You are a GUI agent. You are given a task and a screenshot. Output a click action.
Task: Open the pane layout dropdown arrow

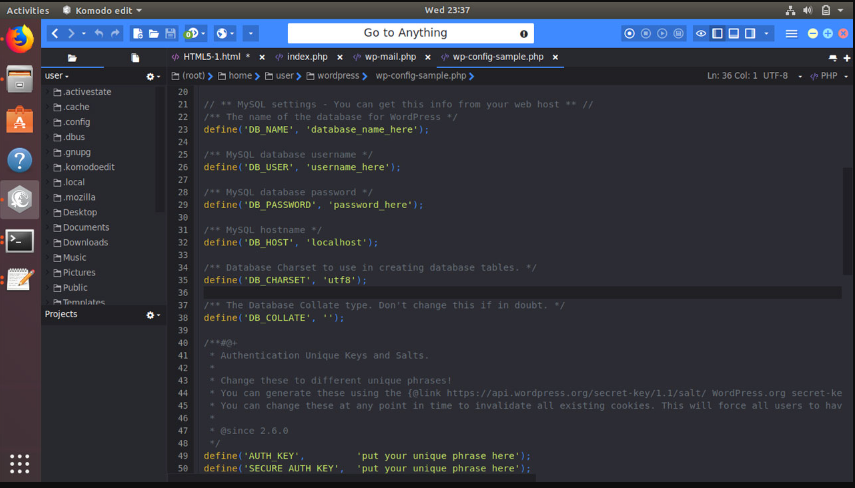tap(766, 34)
